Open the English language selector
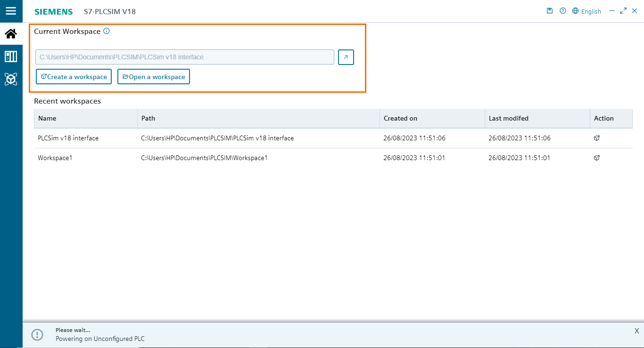This screenshot has width=644, height=348. [591, 10]
